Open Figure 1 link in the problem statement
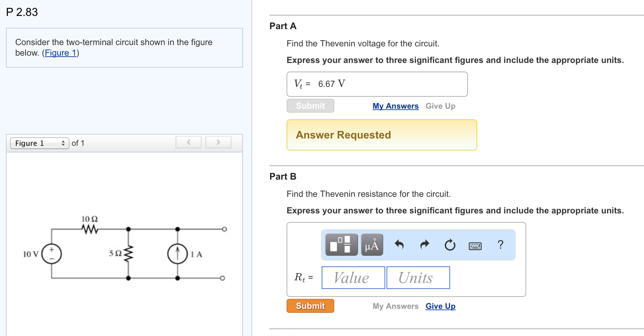The height and width of the screenshot is (336, 644). 61,52
